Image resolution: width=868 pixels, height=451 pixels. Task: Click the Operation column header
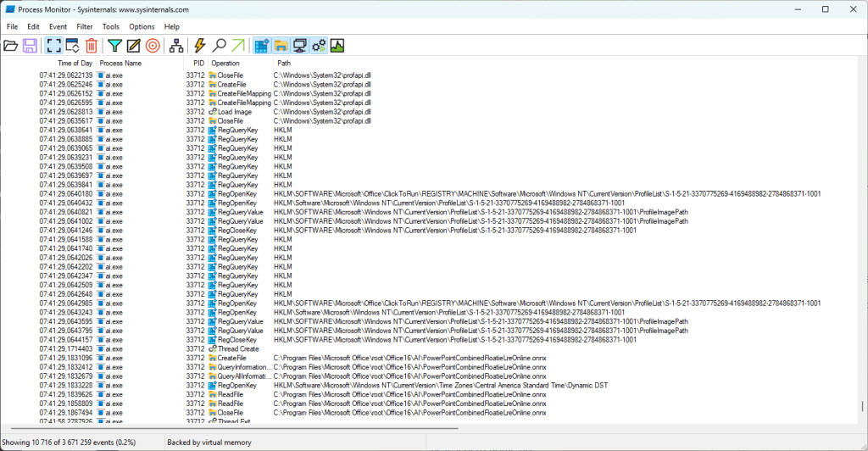tap(225, 64)
